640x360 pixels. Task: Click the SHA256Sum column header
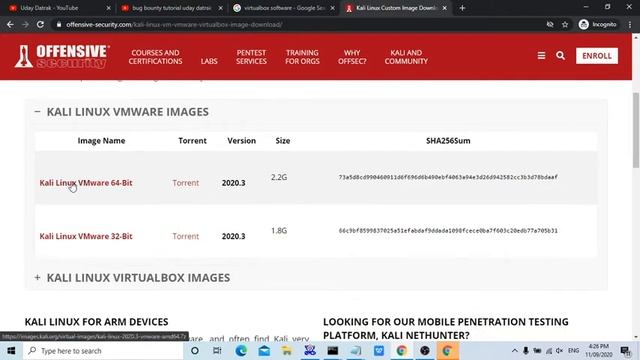click(448, 141)
